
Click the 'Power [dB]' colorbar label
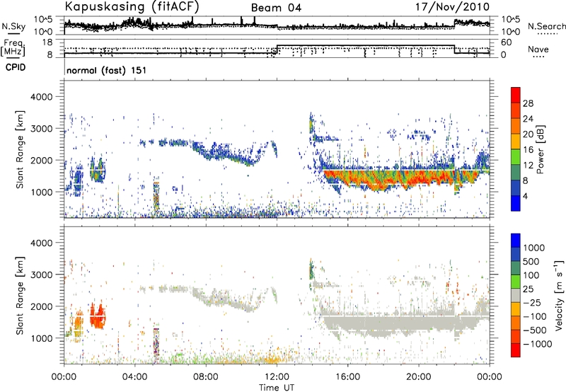coord(541,149)
